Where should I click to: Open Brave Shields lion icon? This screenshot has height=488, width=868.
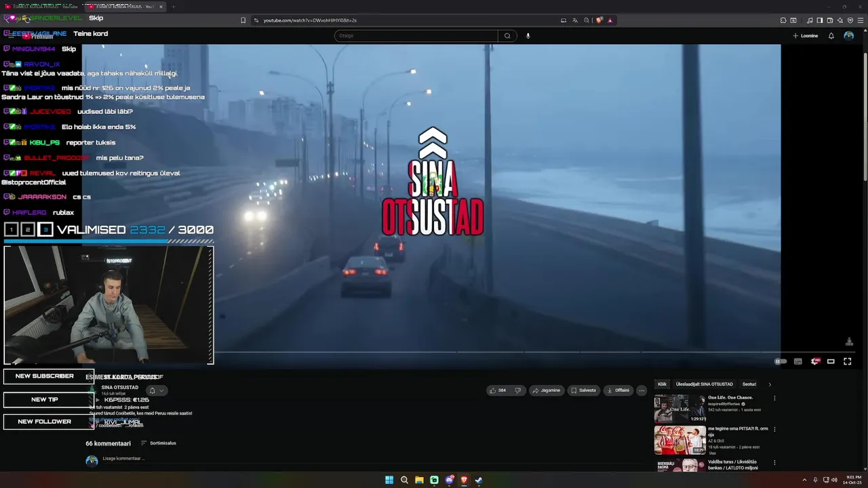[x=599, y=20]
